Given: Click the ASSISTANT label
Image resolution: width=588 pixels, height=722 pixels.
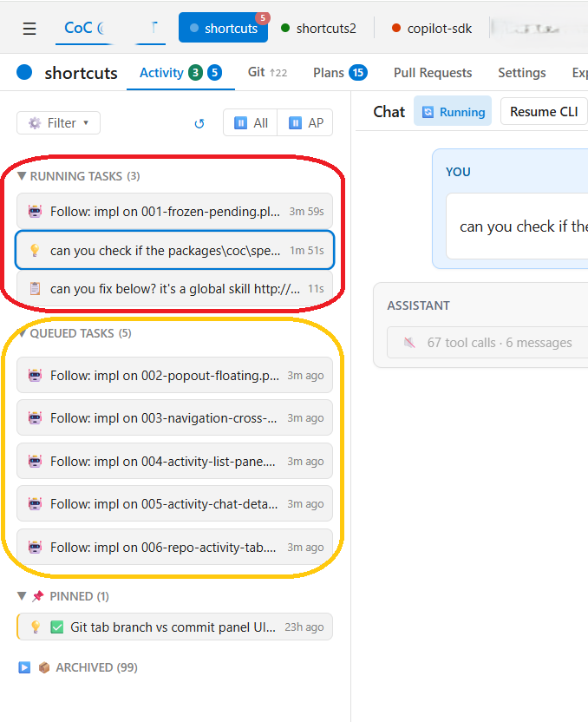Looking at the screenshot, I should click(x=418, y=305).
